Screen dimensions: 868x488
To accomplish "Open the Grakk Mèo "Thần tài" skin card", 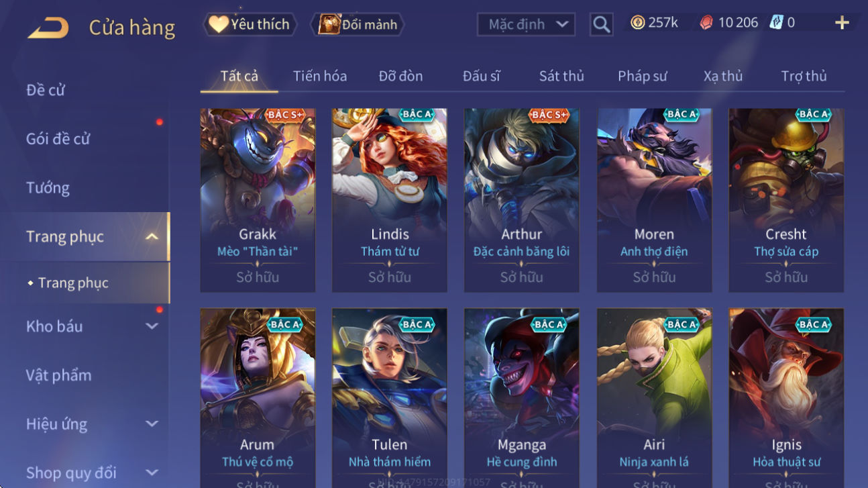I will coord(258,200).
